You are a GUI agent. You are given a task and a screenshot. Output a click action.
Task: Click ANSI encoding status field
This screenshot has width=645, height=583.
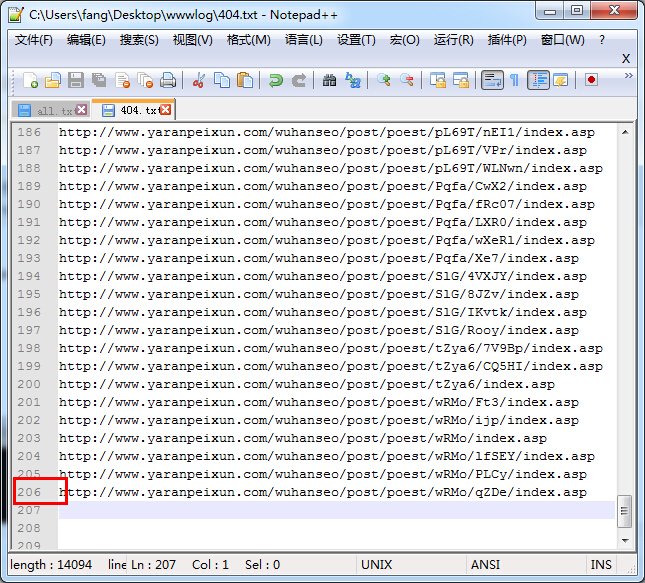(x=485, y=564)
